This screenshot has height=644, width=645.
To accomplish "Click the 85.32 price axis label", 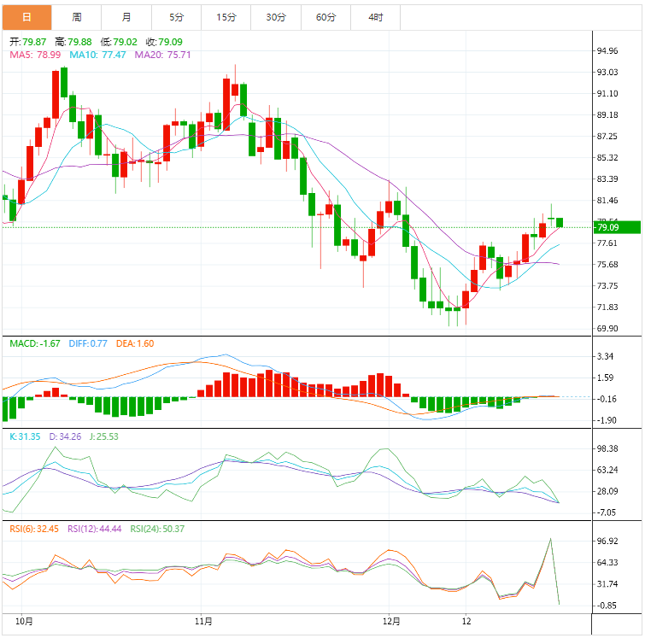I will 607,158.
